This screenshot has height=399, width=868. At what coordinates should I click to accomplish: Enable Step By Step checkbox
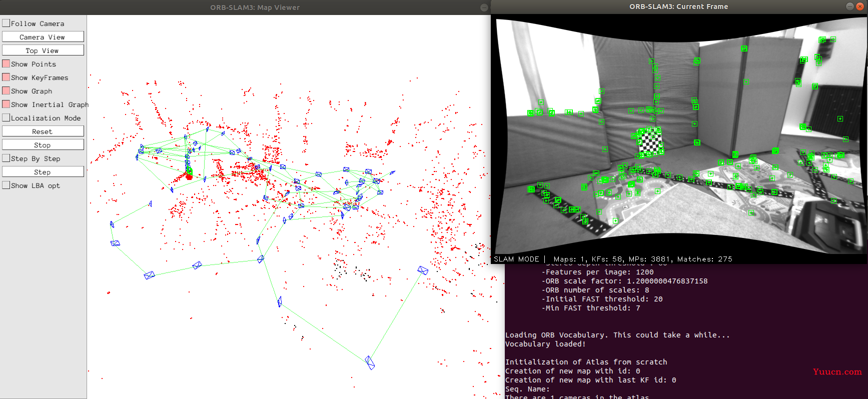coord(6,158)
